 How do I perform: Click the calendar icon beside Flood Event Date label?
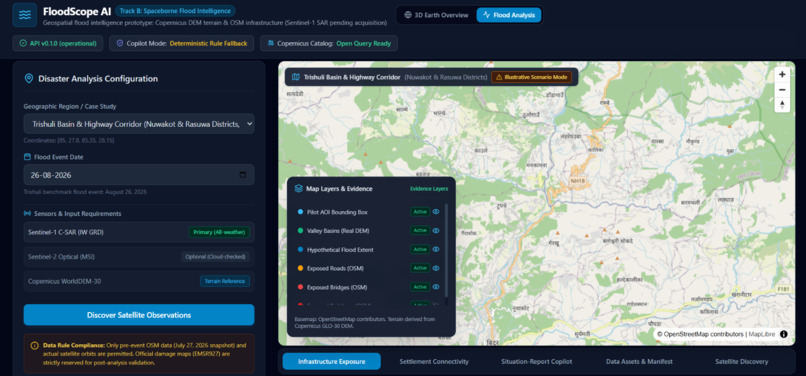(x=27, y=157)
